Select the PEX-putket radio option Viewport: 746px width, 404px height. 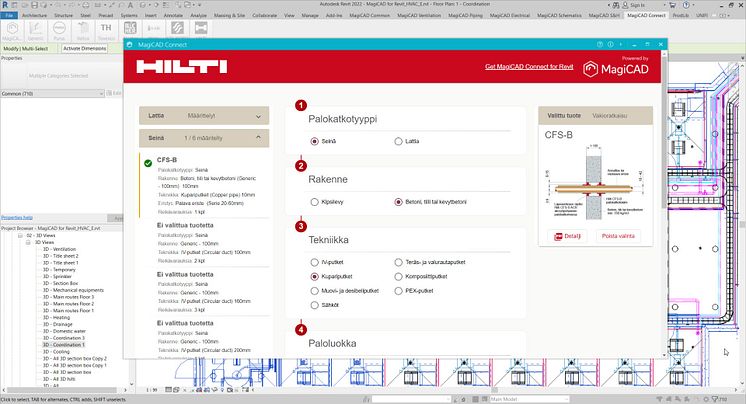(398, 291)
